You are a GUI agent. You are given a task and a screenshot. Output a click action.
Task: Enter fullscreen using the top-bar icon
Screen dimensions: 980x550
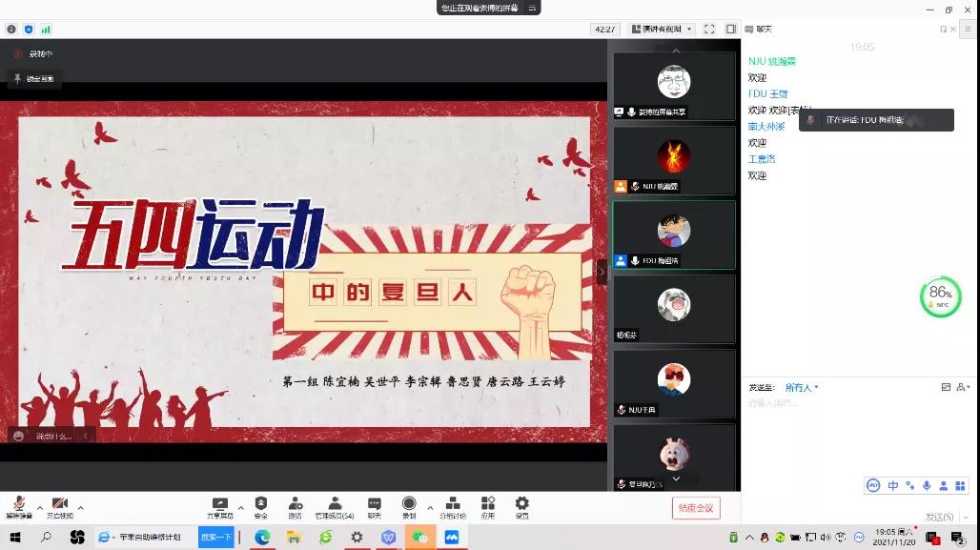click(709, 29)
